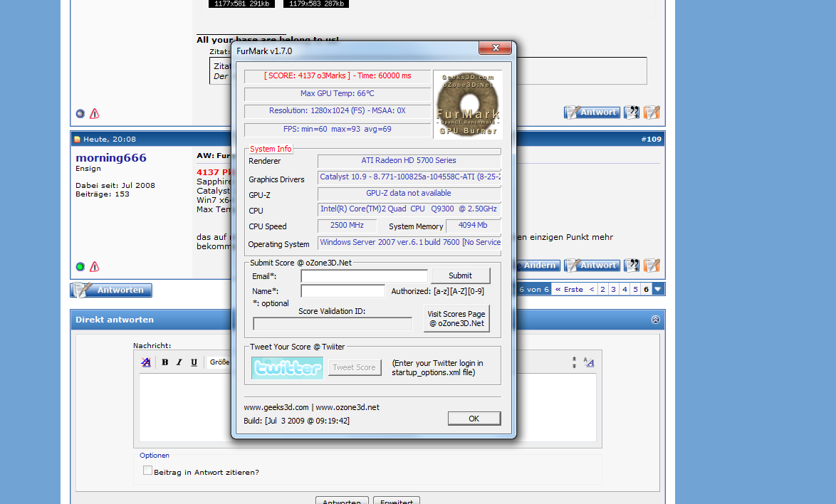Go to page 5 in pagination
This screenshot has width=836, height=504.
click(x=635, y=289)
